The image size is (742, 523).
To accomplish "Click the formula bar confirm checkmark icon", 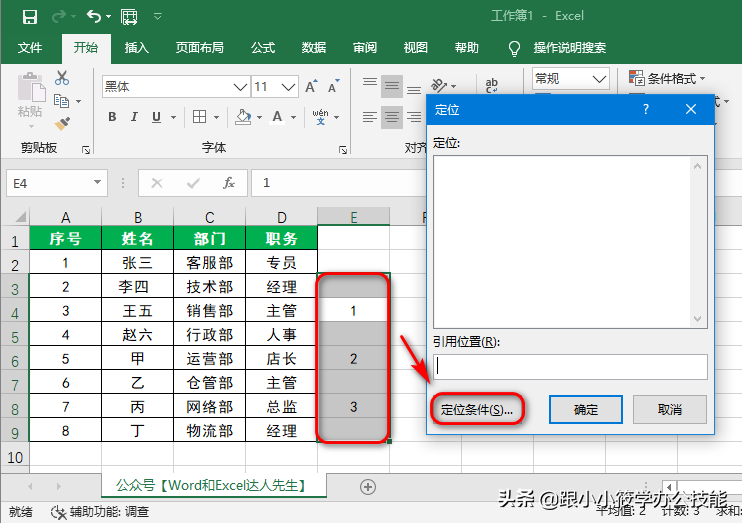I will click(193, 183).
